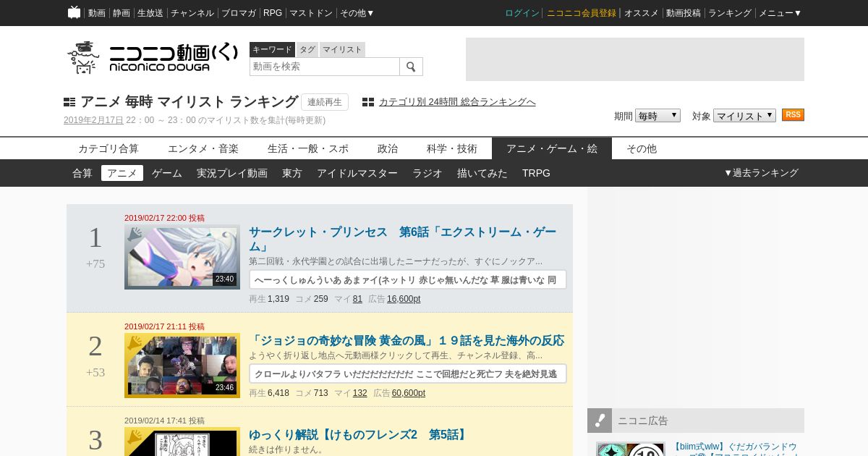Select the キーワード search mode tab
This screenshot has height=456, width=868.
[x=272, y=49]
